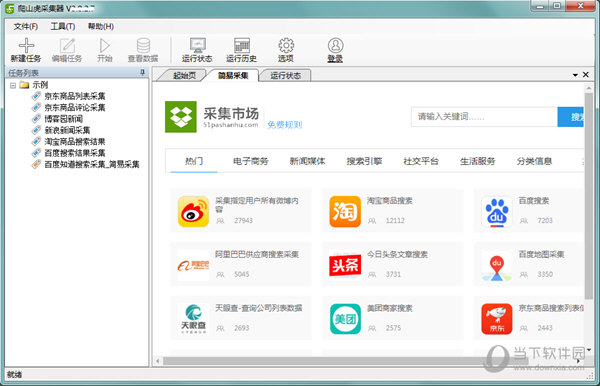Select the Weibo 采集指定用户所有微博内容 icon
The height and width of the screenshot is (386, 600).
193,212
